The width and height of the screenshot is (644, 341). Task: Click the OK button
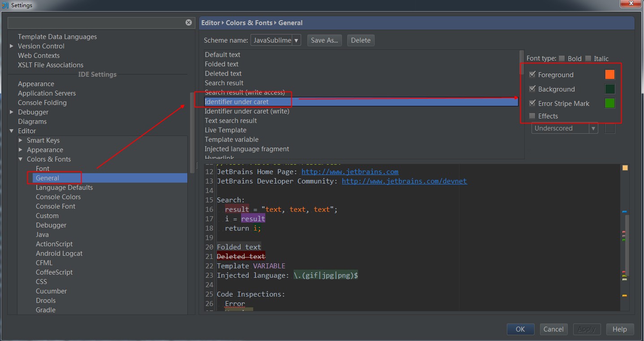520,329
